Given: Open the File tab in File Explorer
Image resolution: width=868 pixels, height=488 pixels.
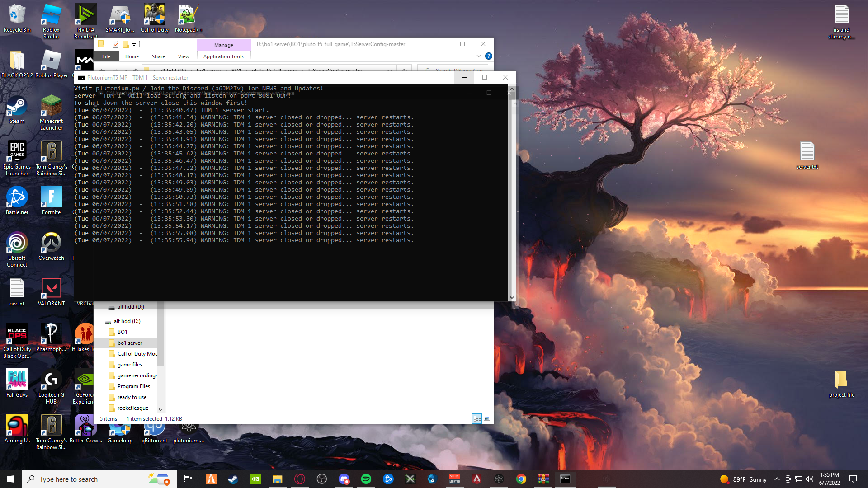Looking at the screenshot, I should (x=106, y=56).
